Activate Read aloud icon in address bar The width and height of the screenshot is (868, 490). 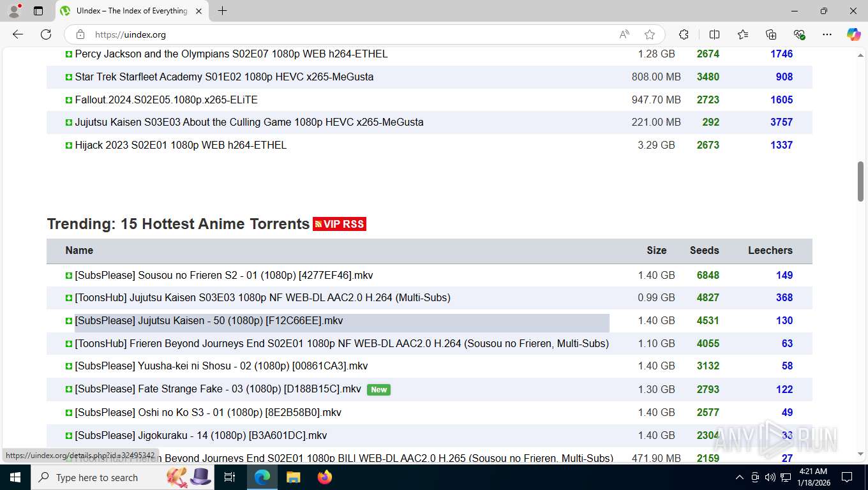click(x=624, y=34)
